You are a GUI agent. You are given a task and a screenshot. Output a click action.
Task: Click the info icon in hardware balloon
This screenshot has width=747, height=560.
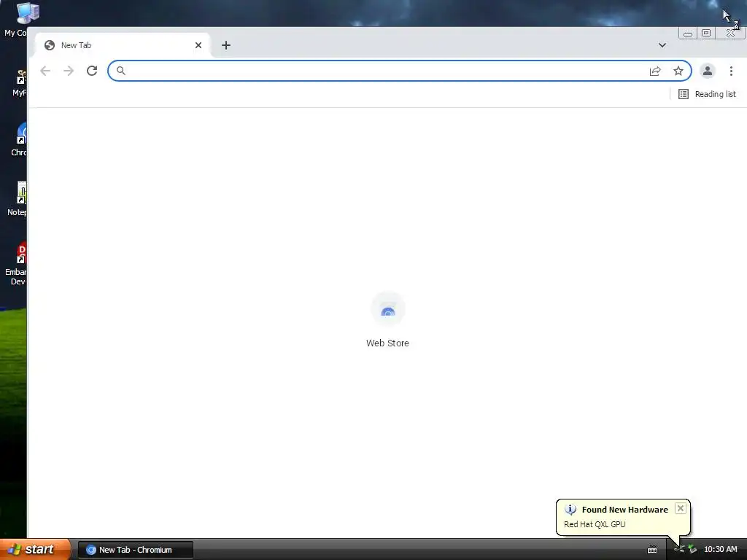[x=570, y=510]
